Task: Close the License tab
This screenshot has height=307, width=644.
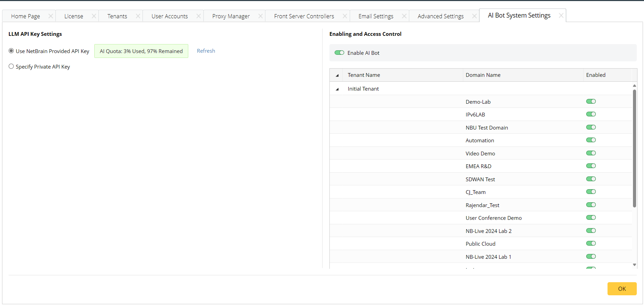Action: [94, 16]
